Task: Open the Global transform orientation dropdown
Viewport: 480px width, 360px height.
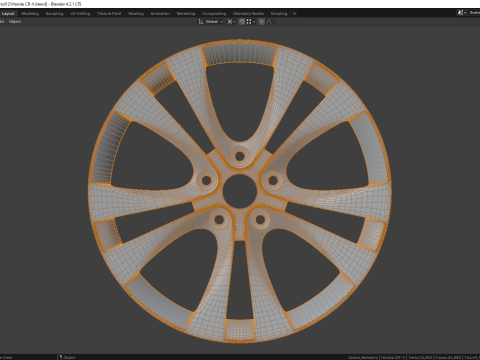Action: [211, 22]
